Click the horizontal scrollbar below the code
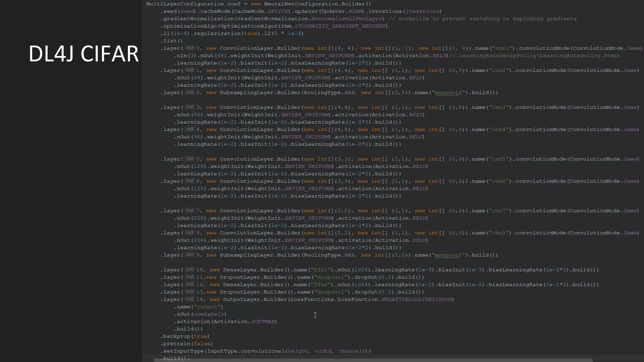 point(373,360)
